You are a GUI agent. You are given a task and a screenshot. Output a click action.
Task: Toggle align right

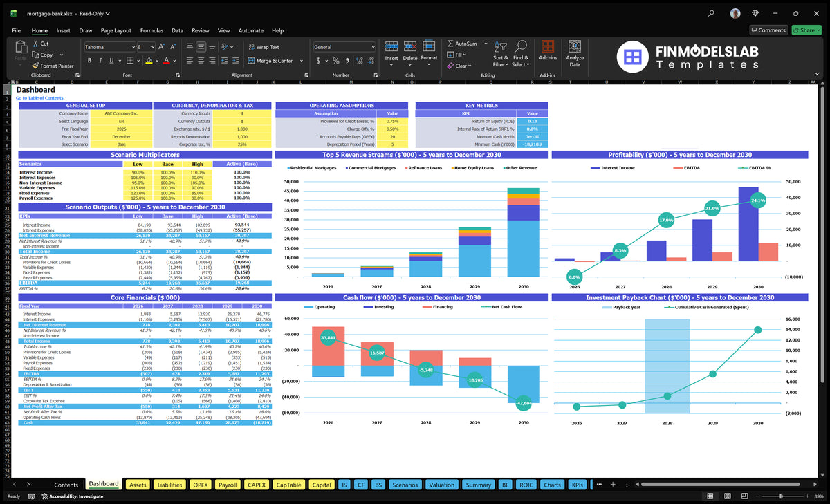(x=212, y=61)
